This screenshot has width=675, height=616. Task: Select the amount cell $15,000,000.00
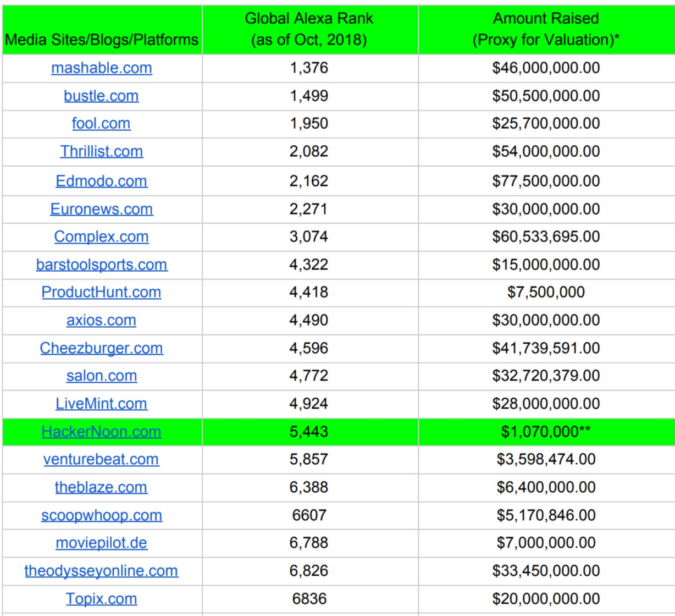click(x=546, y=265)
